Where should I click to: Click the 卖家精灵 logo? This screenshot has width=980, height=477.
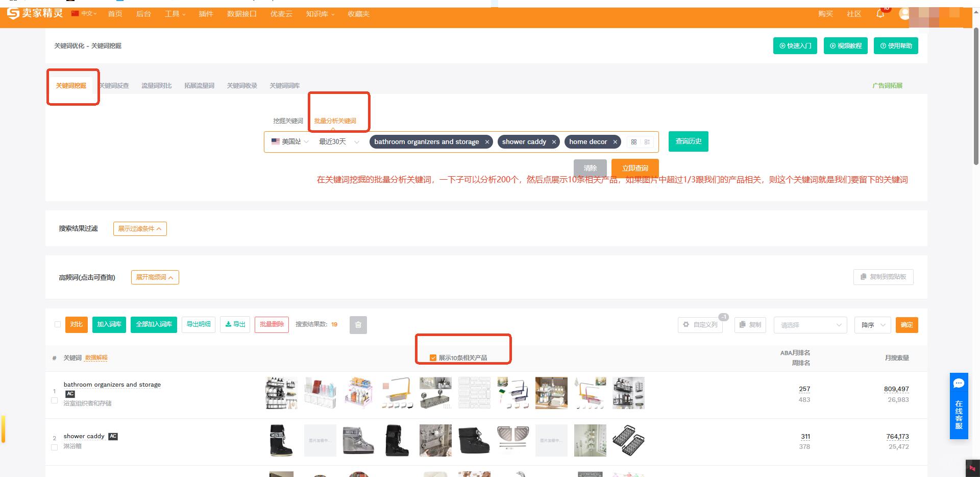[35, 13]
